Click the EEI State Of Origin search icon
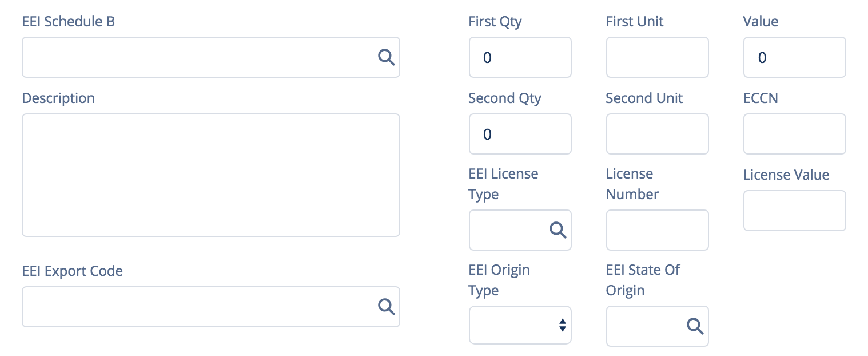 [x=695, y=326]
